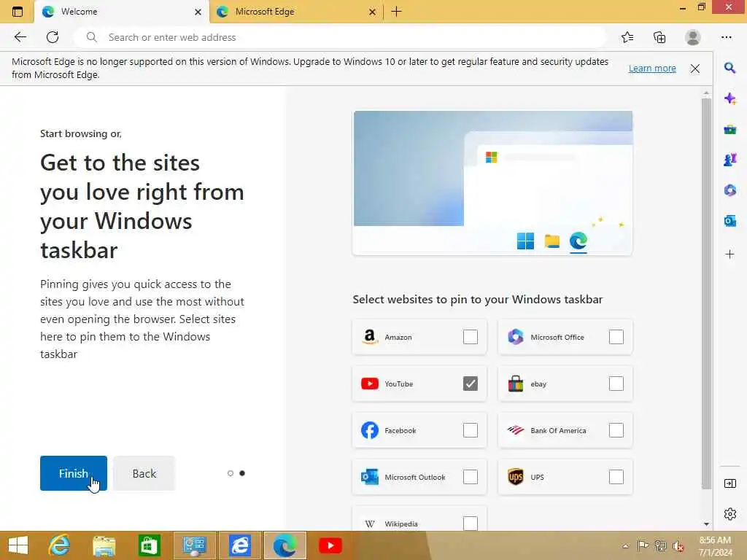Open the Learn more link
This screenshot has height=560, width=747.
(x=652, y=68)
